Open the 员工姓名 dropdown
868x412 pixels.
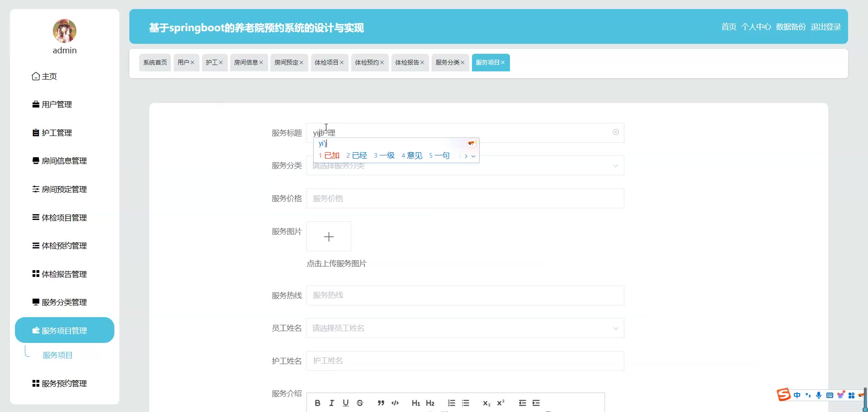pyautogui.click(x=465, y=328)
